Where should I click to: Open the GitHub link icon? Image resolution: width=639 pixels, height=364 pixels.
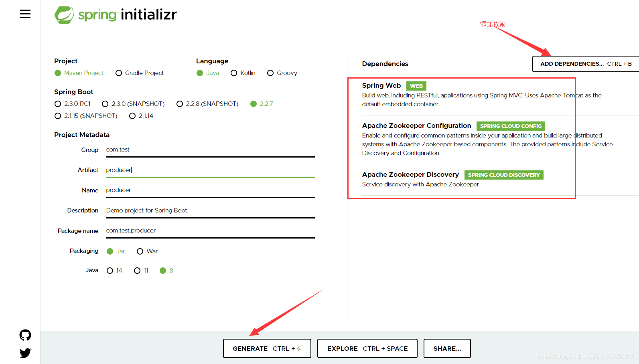point(25,335)
